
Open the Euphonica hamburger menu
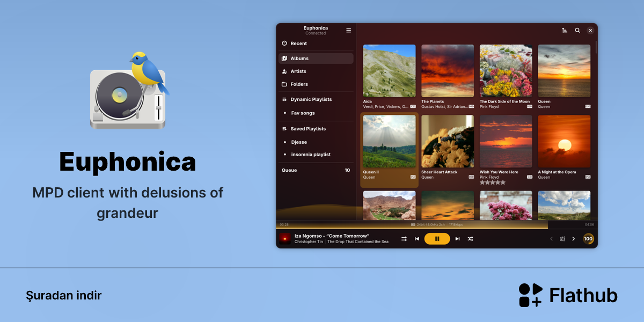(348, 31)
